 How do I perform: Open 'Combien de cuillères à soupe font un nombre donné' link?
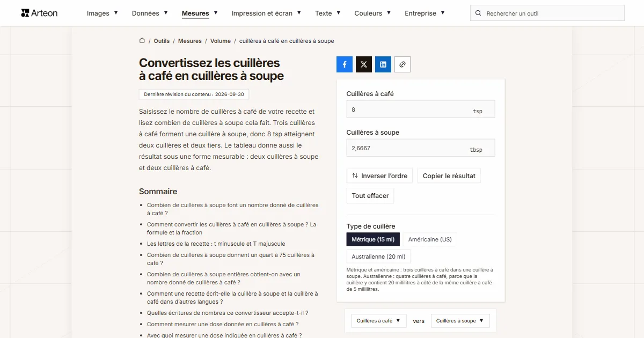pos(233,209)
